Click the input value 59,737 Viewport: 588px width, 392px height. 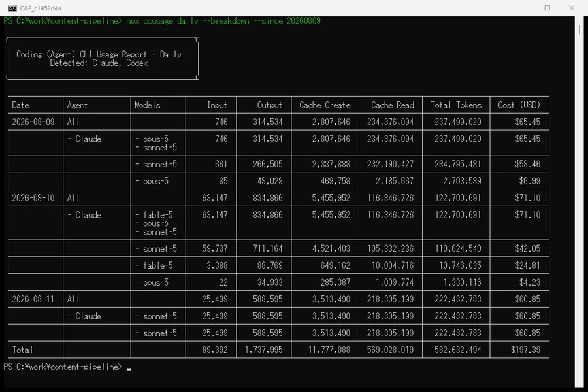pos(215,249)
